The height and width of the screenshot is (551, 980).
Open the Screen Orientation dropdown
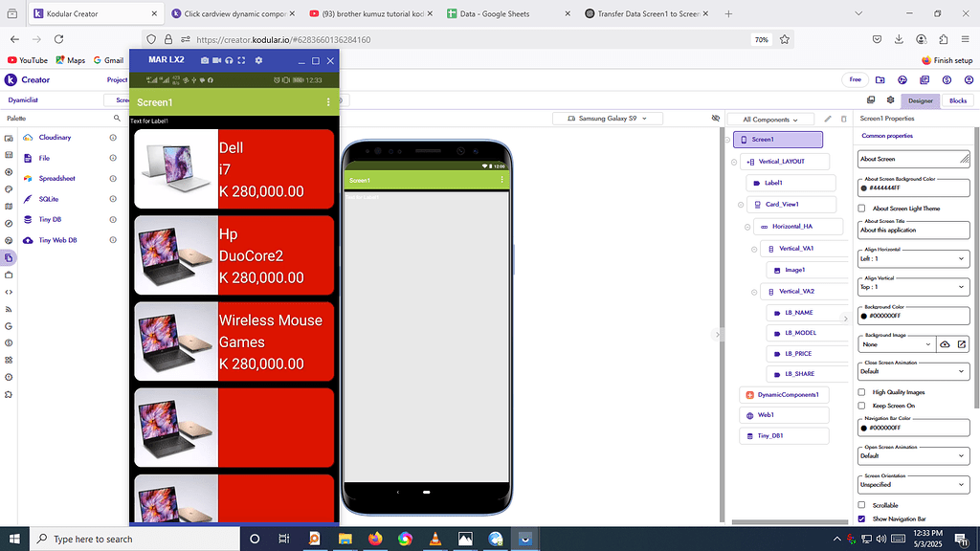coord(913,484)
